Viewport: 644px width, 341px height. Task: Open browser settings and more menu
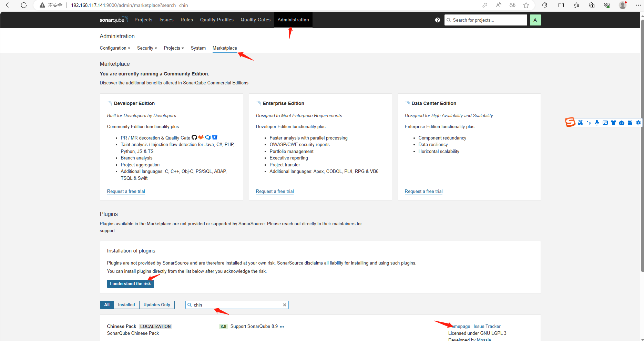coord(638,5)
